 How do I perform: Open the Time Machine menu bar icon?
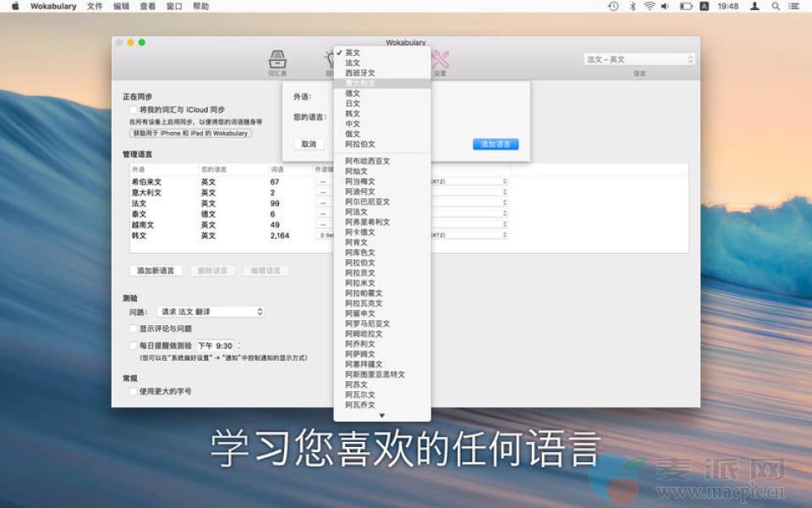click(x=613, y=6)
